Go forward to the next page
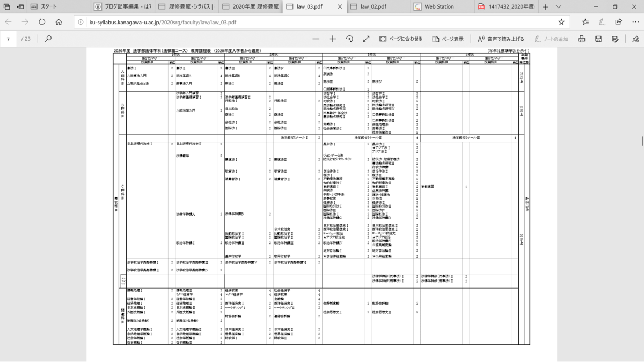This screenshot has width=644, height=362. click(x=25, y=22)
